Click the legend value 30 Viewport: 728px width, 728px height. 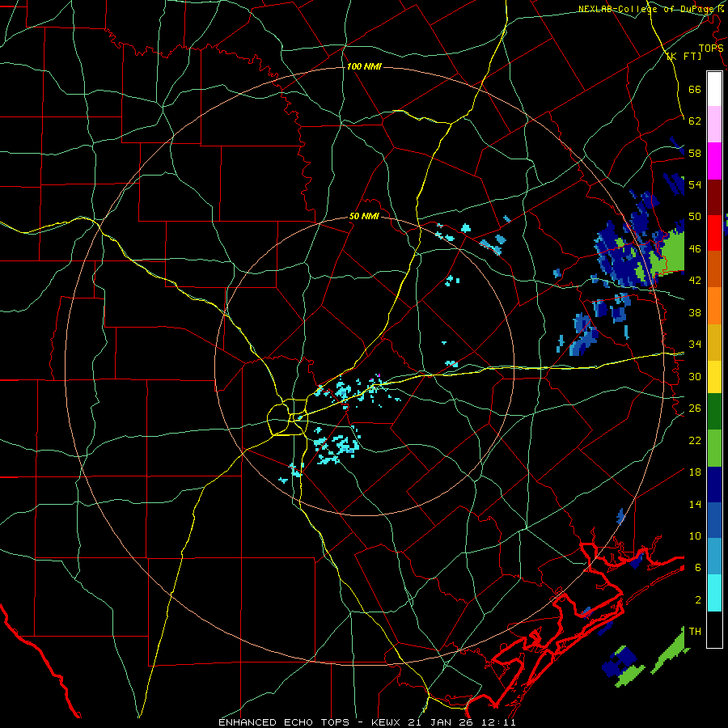(695, 376)
